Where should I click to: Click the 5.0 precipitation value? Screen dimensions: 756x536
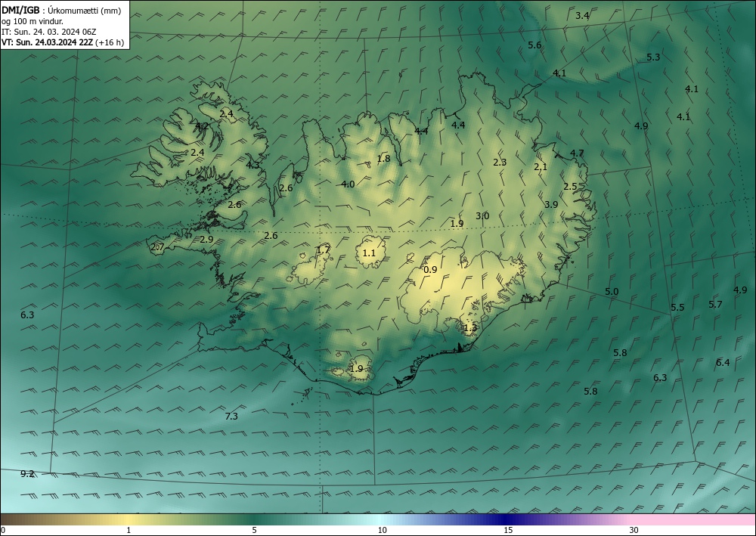click(612, 292)
